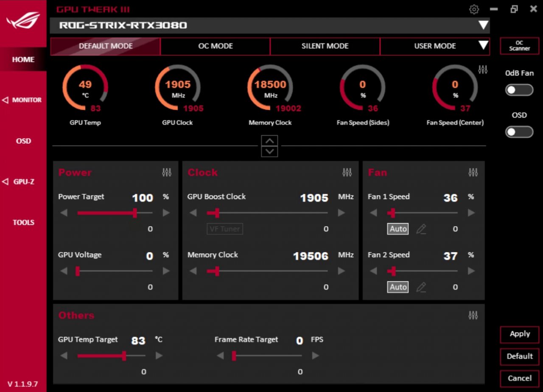
Task: Select Default Mode tab
Action: pyautogui.click(x=105, y=46)
